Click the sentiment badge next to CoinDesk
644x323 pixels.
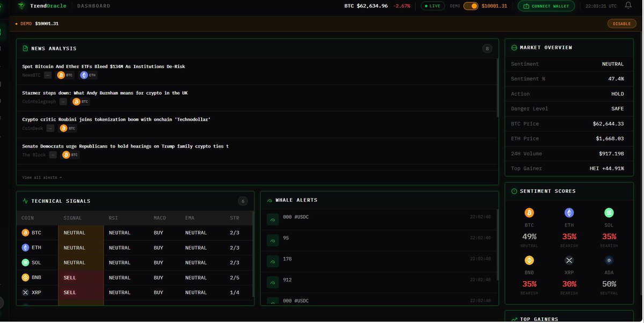pos(50,128)
